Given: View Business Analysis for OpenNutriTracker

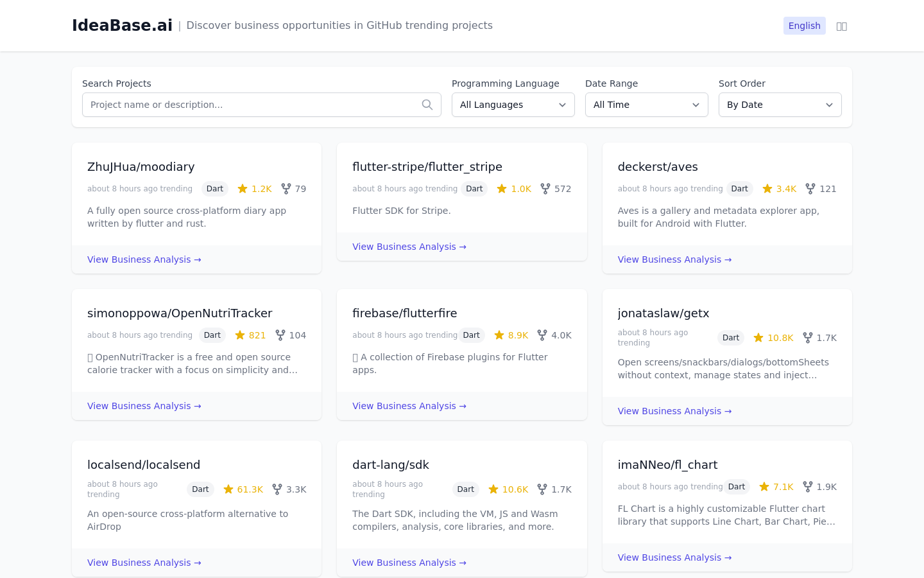Looking at the screenshot, I should (144, 406).
